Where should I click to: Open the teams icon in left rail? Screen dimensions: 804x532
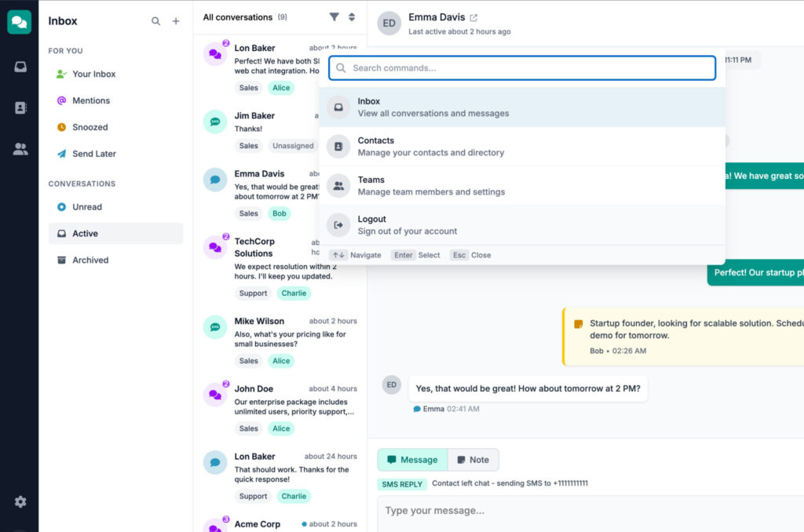click(x=20, y=149)
